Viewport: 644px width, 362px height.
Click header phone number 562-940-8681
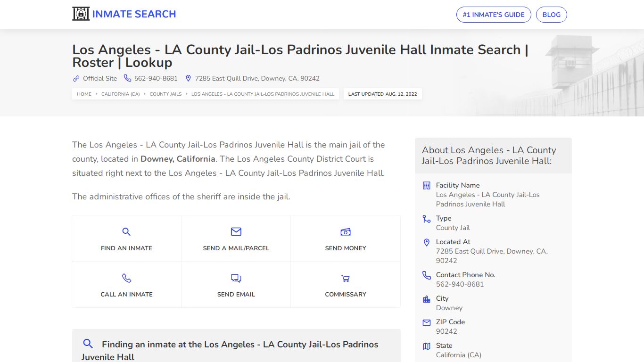click(x=156, y=78)
